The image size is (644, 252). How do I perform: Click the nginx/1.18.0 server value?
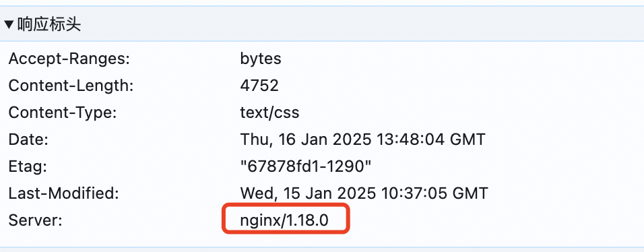point(284,221)
